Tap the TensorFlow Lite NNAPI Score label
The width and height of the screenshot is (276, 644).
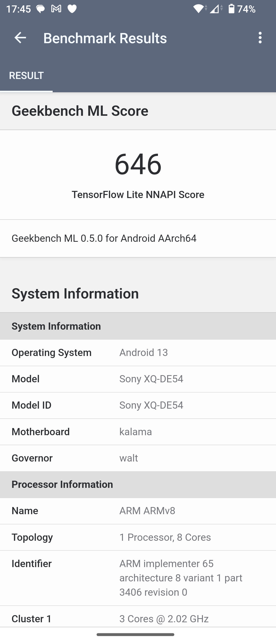point(138,195)
